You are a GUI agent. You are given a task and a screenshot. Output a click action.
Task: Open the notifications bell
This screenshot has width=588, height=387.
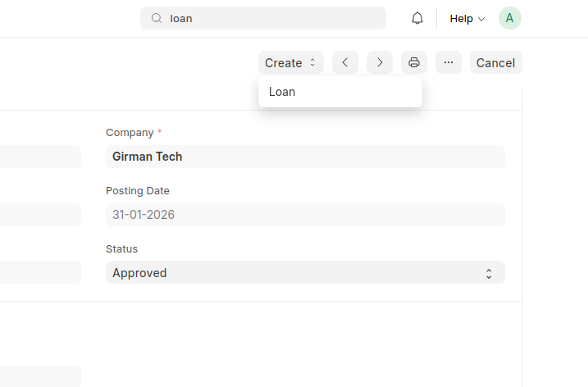[417, 18]
